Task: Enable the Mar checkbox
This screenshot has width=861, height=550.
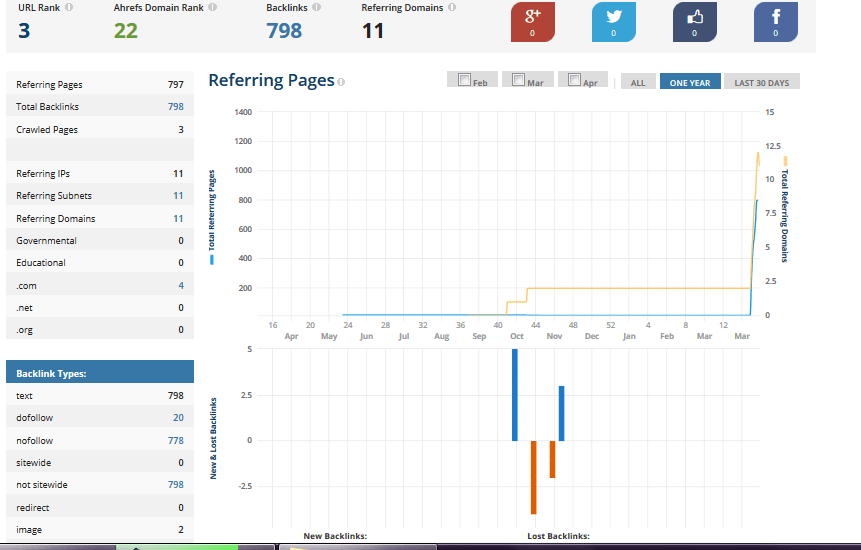Action: 518,80
